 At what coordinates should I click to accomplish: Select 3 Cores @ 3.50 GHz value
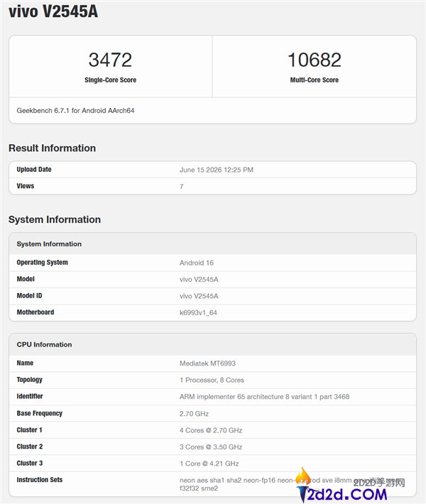[x=211, y=447]
